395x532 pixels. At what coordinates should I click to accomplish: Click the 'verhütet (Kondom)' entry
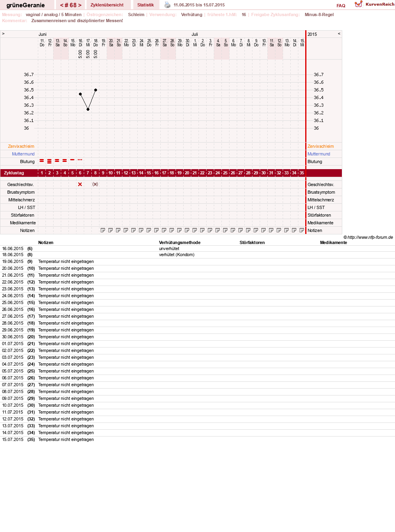[177, 255]
